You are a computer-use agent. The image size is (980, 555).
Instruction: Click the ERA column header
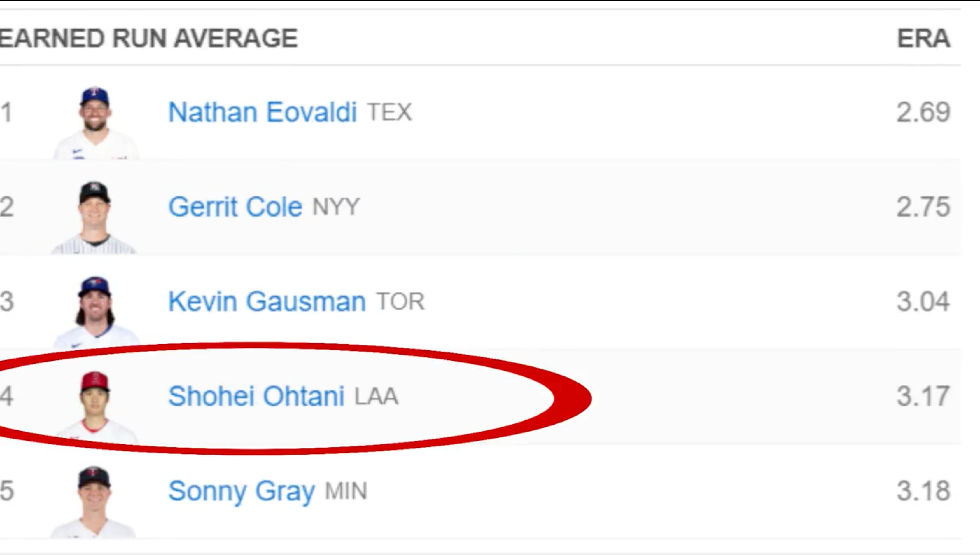pyautogui.click(x=924, y=39)
